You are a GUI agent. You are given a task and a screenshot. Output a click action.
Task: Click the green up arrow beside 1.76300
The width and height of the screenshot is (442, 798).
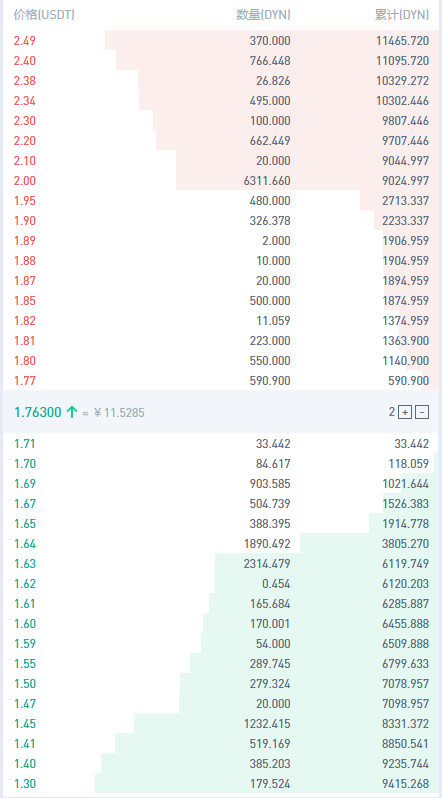(71, 412)
